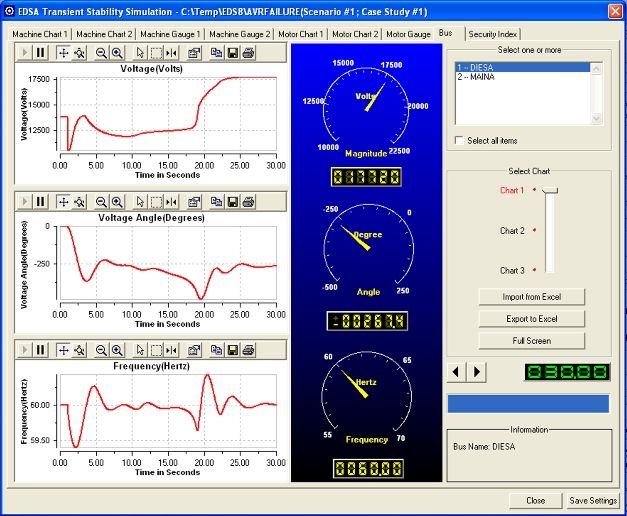Activate the zoom box tool on Voltage chart
Screen dimensions: 627x516
click(x=156, y=53)
